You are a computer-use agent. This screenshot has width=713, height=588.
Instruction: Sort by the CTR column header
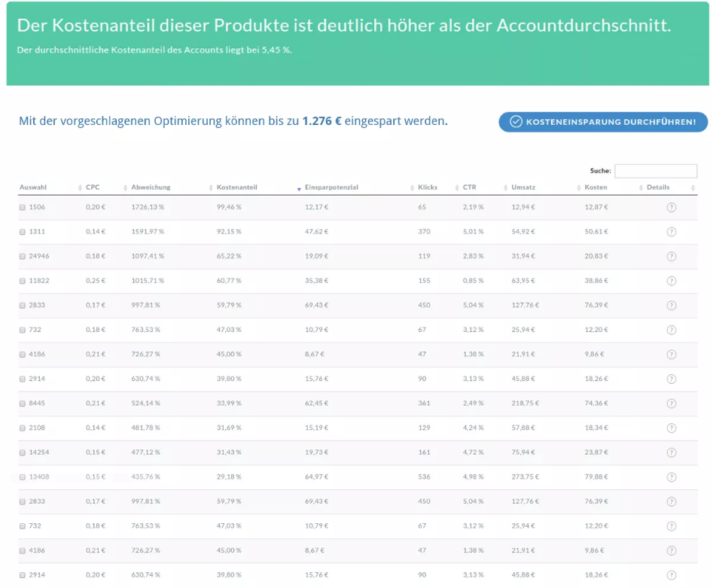[x=469, y=187]
